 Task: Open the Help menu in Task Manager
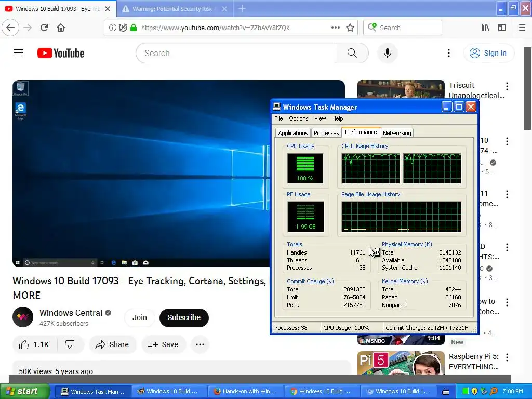[337, 118]
